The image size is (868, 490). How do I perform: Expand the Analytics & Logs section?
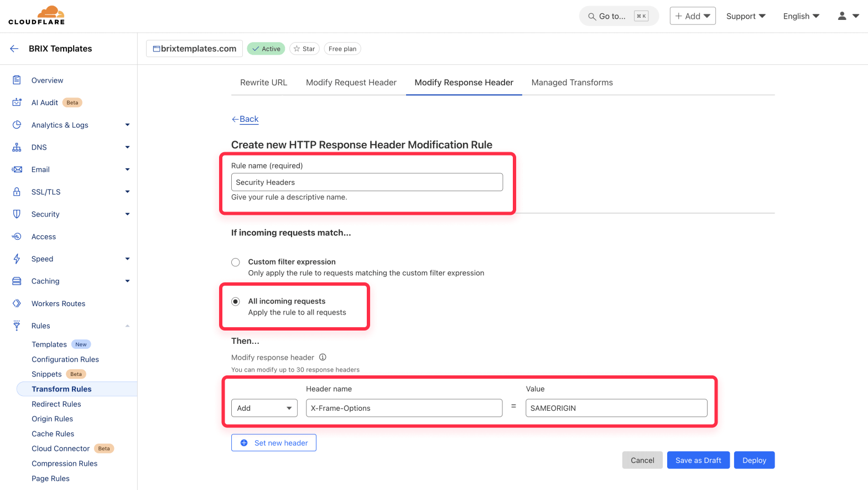click(127, 125)
